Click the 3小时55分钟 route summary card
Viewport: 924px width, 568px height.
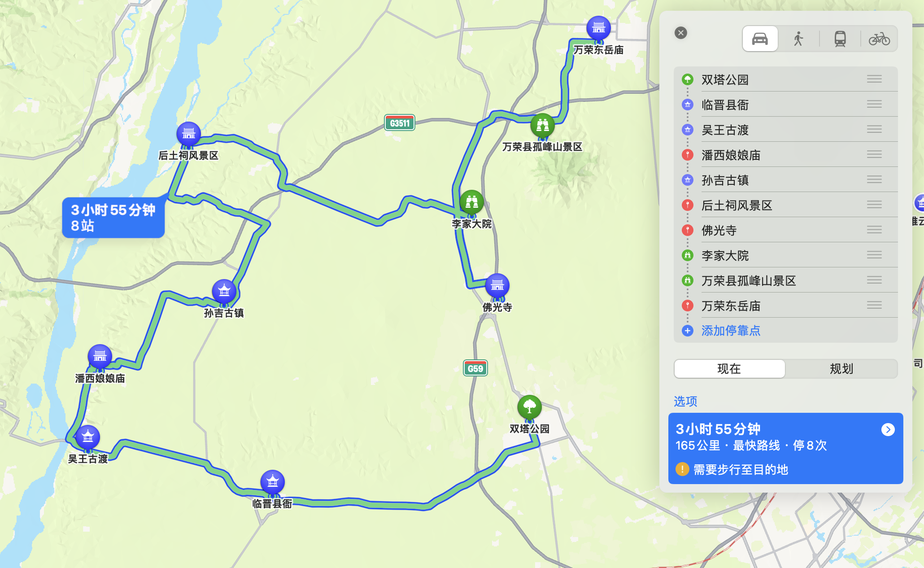pos(785,448)
